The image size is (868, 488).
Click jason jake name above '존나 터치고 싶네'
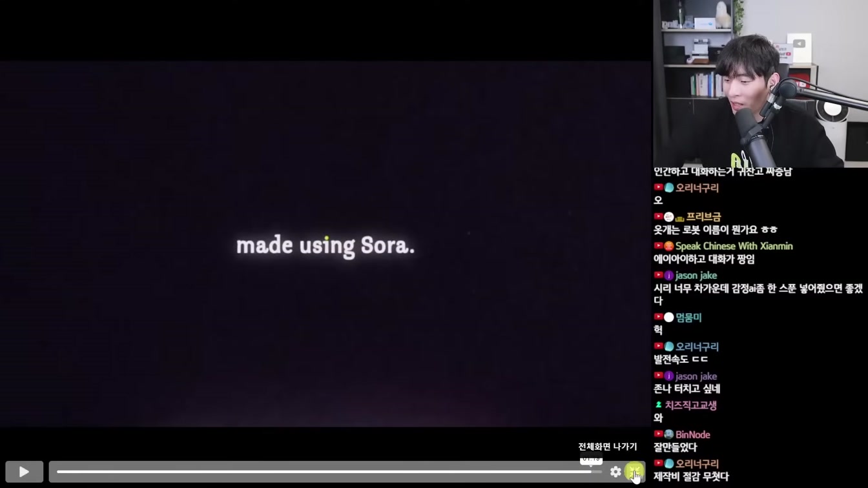[x=696, y=376]
